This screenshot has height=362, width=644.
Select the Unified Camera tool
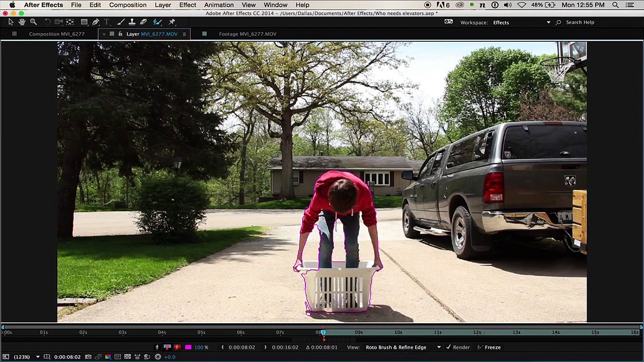(59, 22)
